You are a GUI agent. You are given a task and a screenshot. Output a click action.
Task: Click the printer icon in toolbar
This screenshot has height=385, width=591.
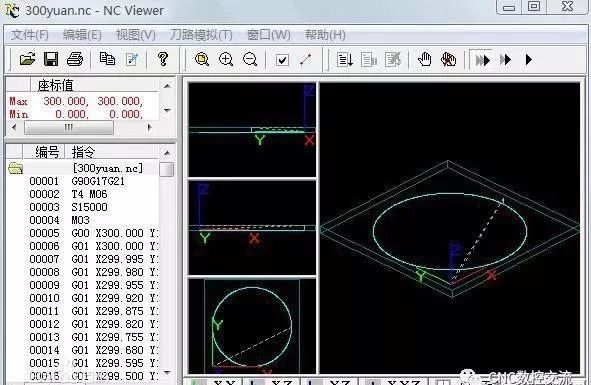pyautogui.click(x=75, y=59)
